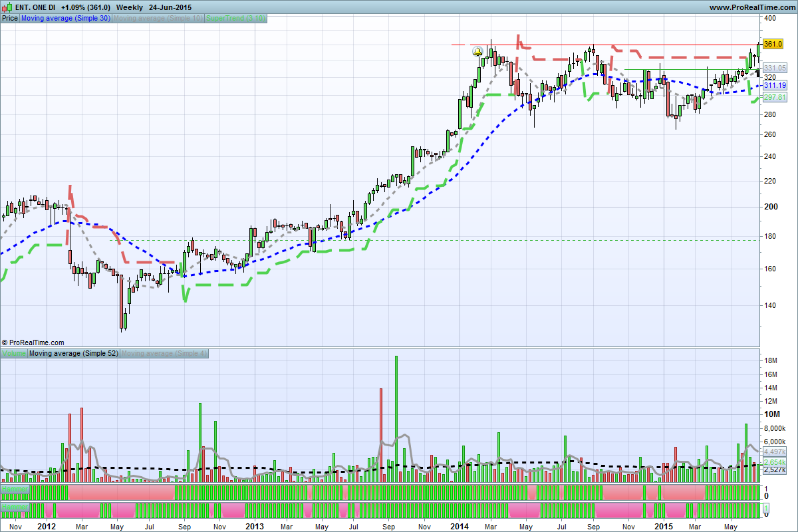Open the Moving average (Simple 30) label
798x532 pixels.
(66, 19)
